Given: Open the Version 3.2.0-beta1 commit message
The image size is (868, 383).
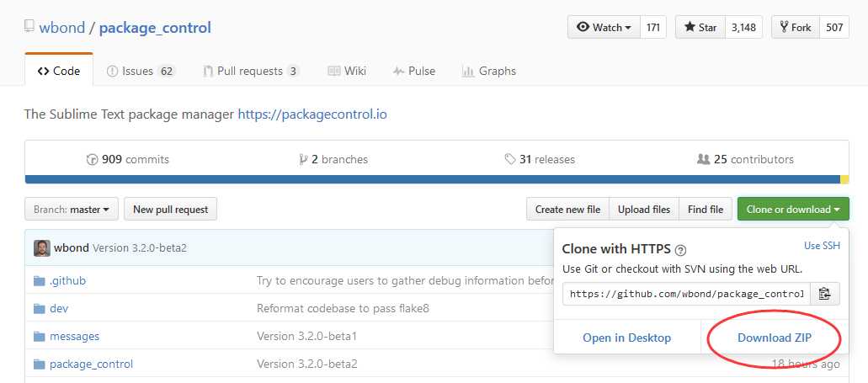Looking at the screenshot, I should pyautogui.click(x=306, y=336).
